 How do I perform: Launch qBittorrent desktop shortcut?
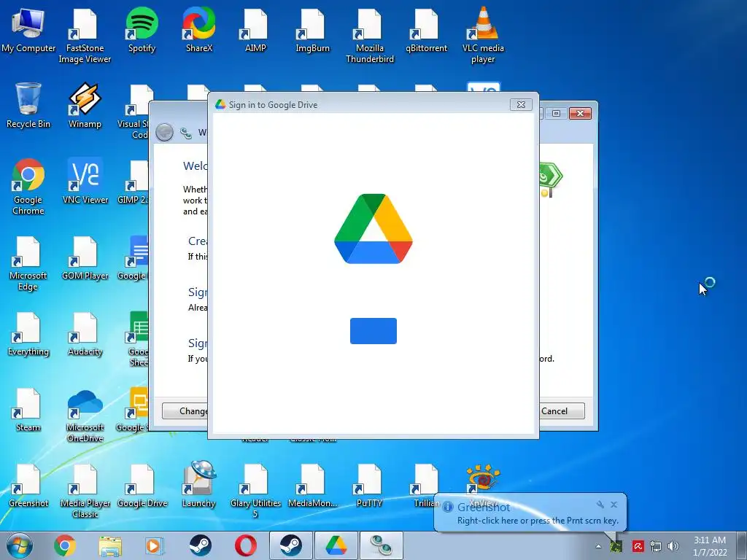pos(426,31)
